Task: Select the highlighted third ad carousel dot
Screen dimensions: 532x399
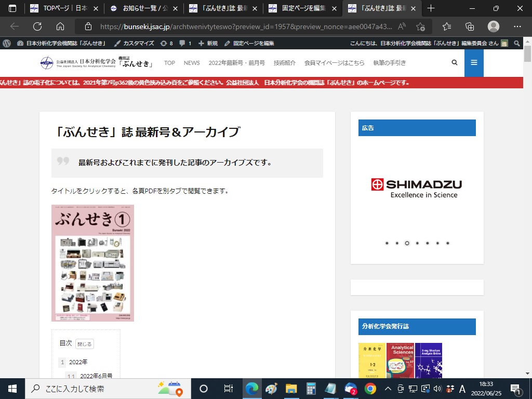Action: point(407,243)
